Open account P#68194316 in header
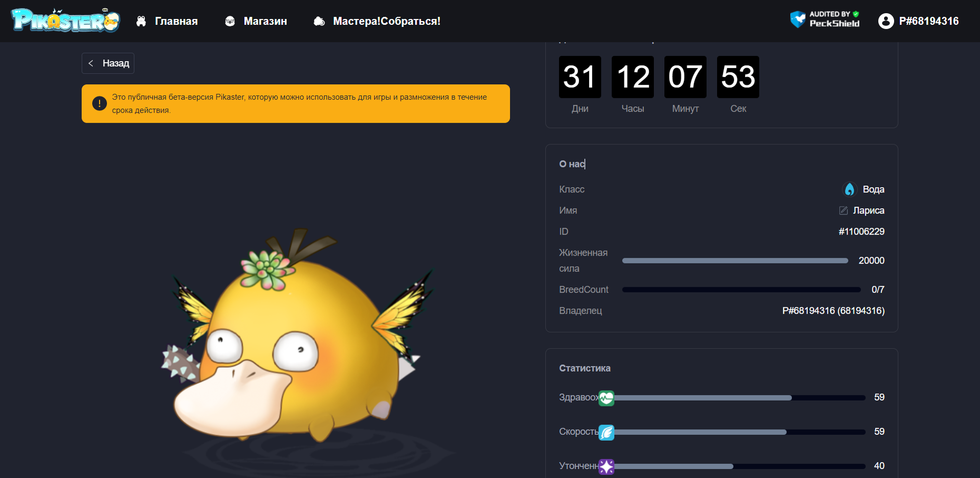The height and width of the screenshot is (478, 980). (x=929, y=21)
